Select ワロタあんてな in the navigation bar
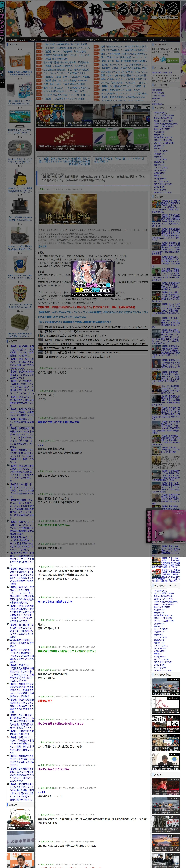186x868 pixels. [x=92, y=40]
